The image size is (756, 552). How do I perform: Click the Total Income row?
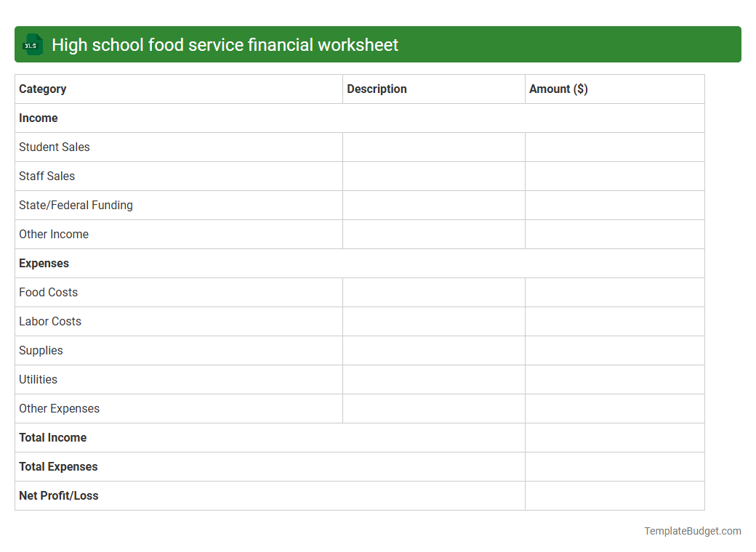coord(52,437)
